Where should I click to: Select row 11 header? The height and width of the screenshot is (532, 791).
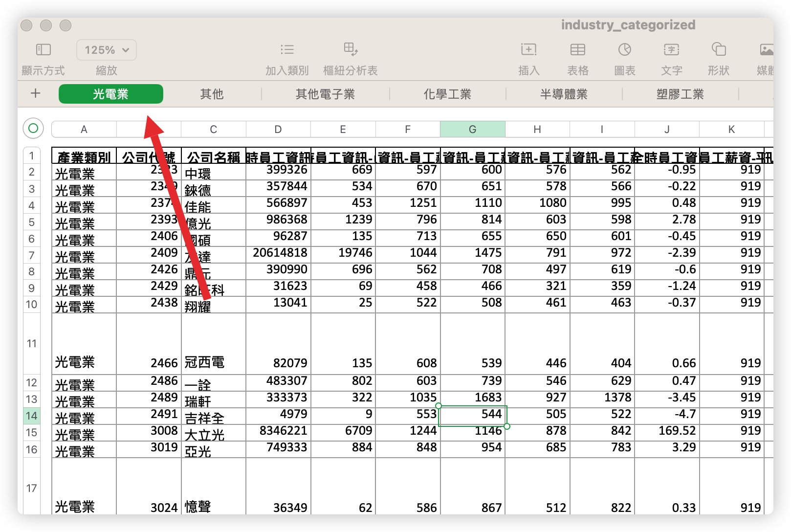point(32,344)
